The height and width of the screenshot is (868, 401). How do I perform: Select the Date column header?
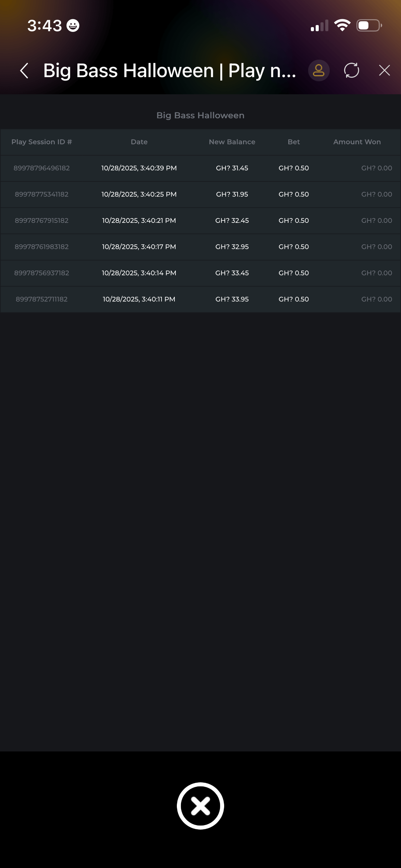point(139,142)
